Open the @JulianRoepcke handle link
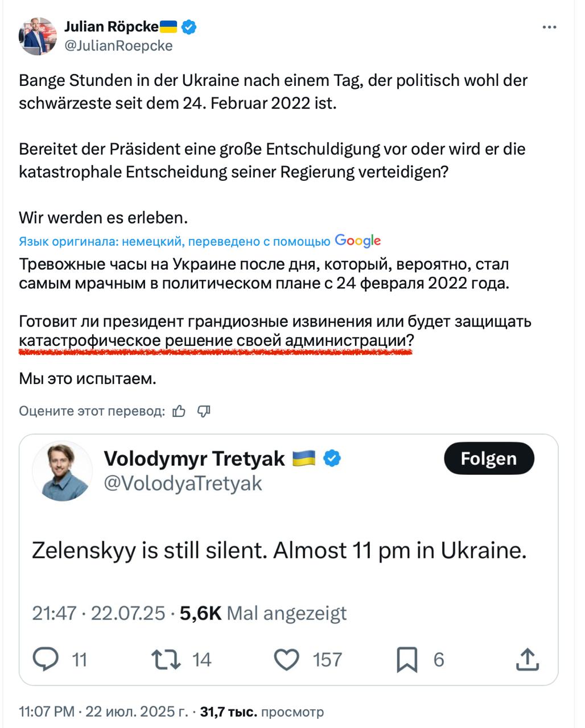585x728 pixels. [x=118, y=46]
